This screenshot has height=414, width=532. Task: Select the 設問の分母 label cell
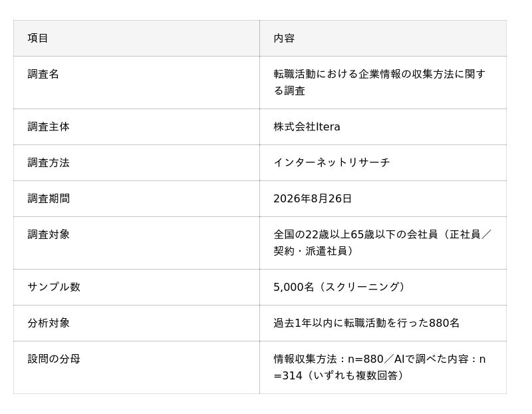[54, 359]
